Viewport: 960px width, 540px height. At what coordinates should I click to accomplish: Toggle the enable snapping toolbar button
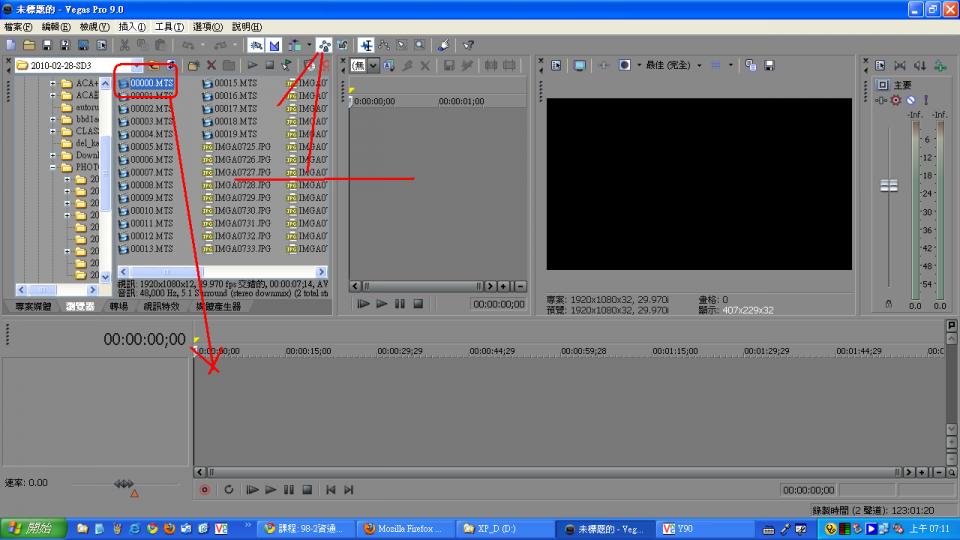(x=255, y=45)
